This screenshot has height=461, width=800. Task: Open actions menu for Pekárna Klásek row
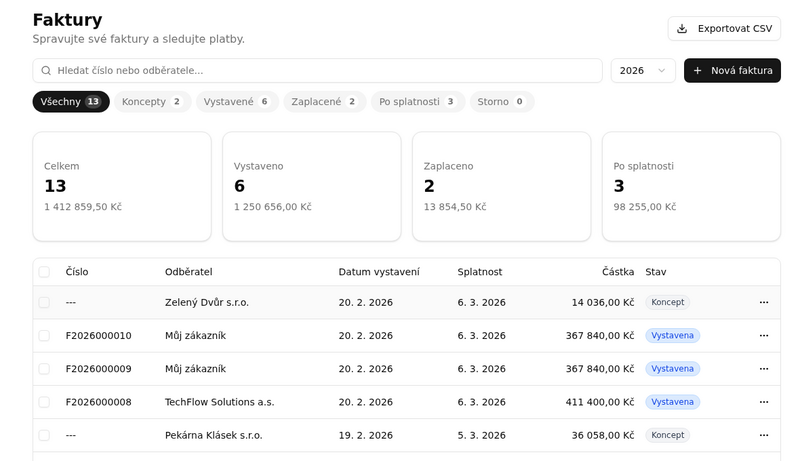tap(763, 435)
